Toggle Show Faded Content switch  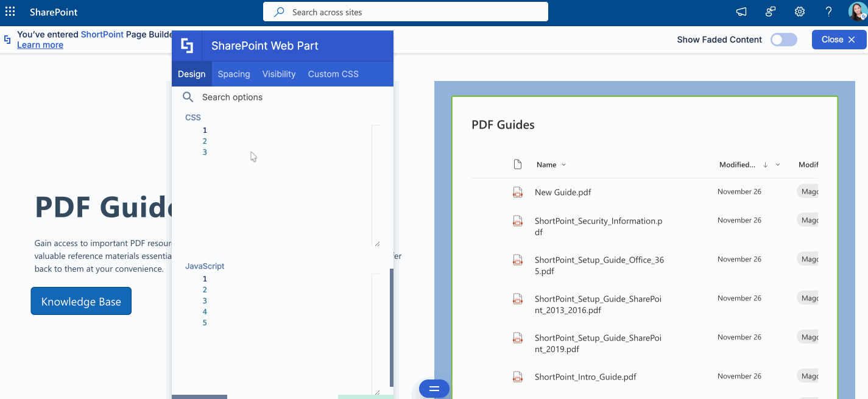[x=783, y=40]
